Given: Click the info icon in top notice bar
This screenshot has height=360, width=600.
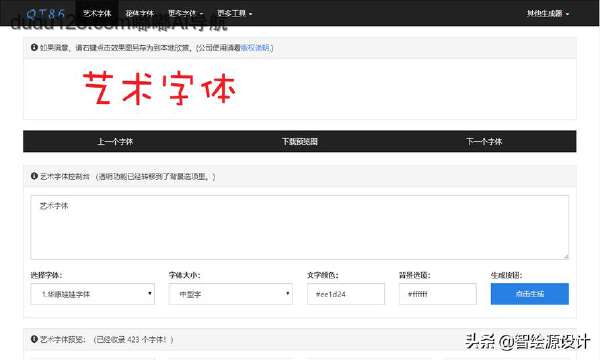Looking at the screenshot, I should click(34, 47).
